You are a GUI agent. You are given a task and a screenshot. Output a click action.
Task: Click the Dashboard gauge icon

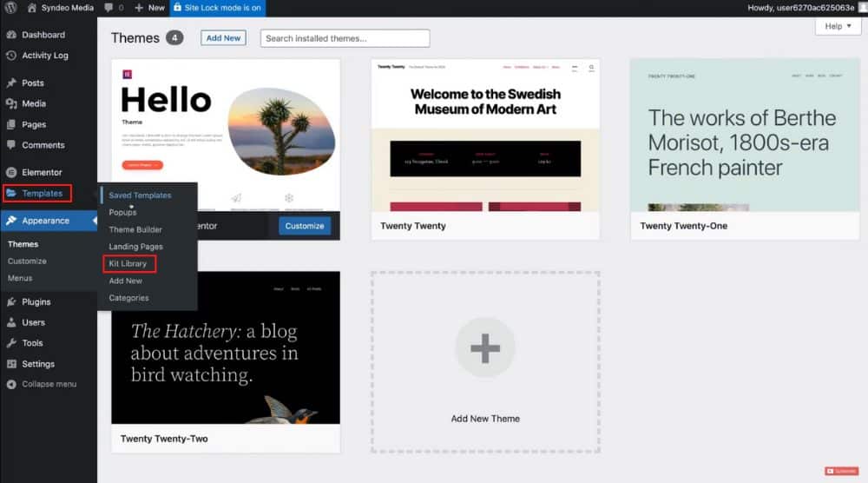pos(11,35)
